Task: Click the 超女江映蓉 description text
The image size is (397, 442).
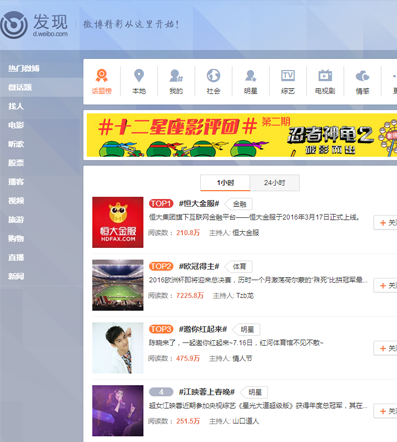Action: (258, 406)
